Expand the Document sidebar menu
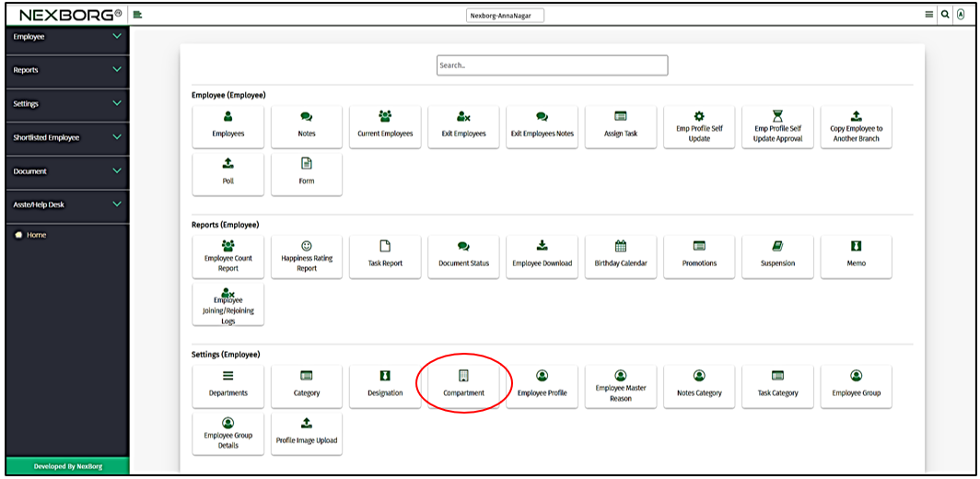Screen dimensions: 980x479 tap(67, 171)
